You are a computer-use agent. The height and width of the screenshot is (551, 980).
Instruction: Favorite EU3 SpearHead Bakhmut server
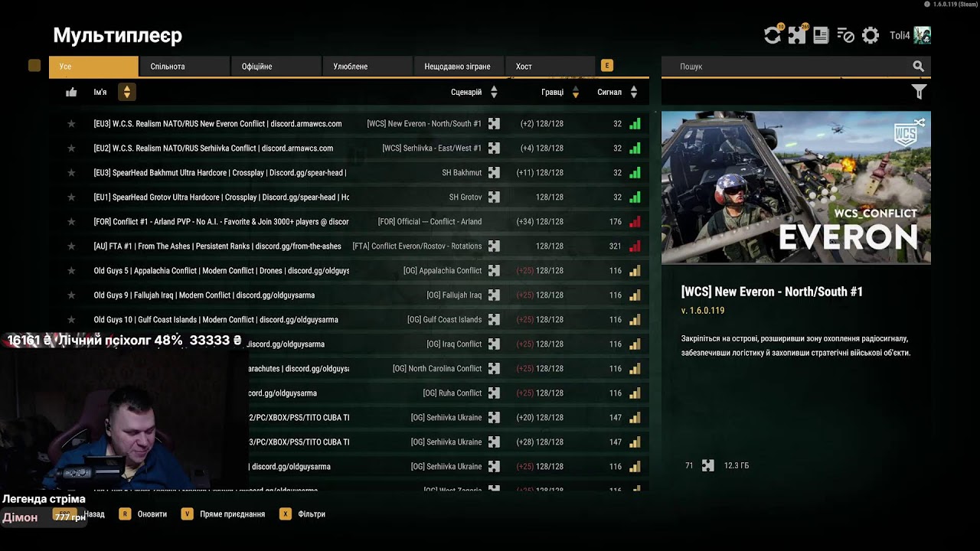pos(71,173)
